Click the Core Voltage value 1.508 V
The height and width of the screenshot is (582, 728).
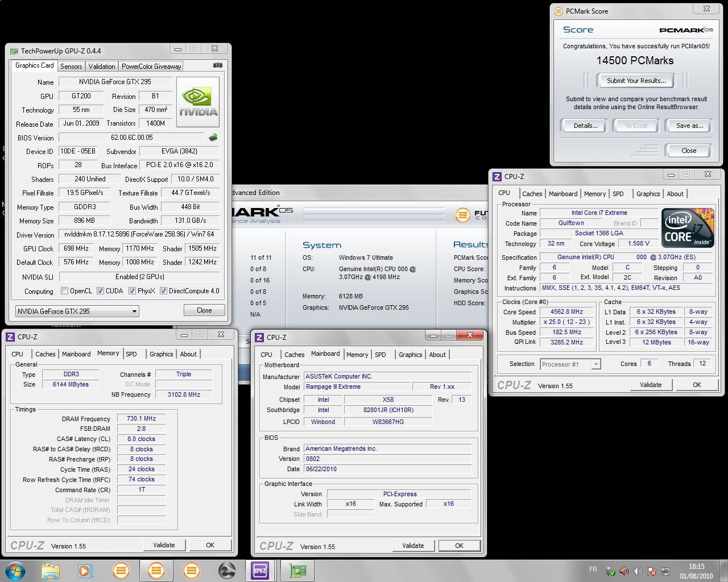coord(638,244)
